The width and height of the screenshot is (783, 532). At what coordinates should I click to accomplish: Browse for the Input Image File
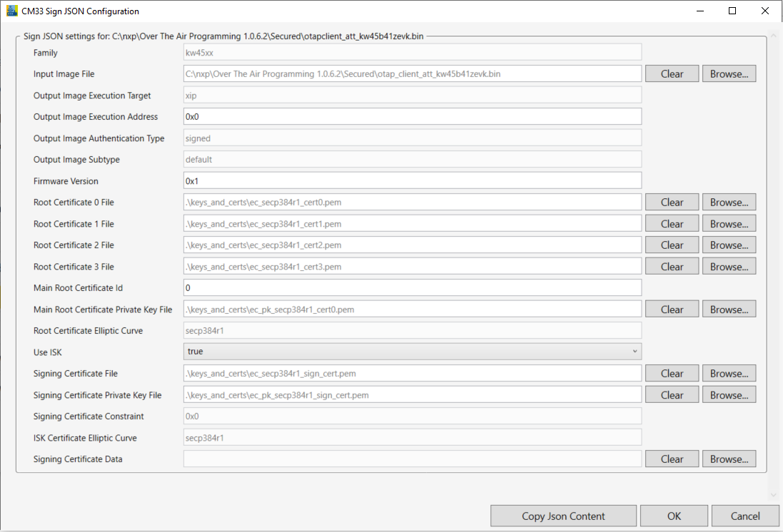(728, 73)
